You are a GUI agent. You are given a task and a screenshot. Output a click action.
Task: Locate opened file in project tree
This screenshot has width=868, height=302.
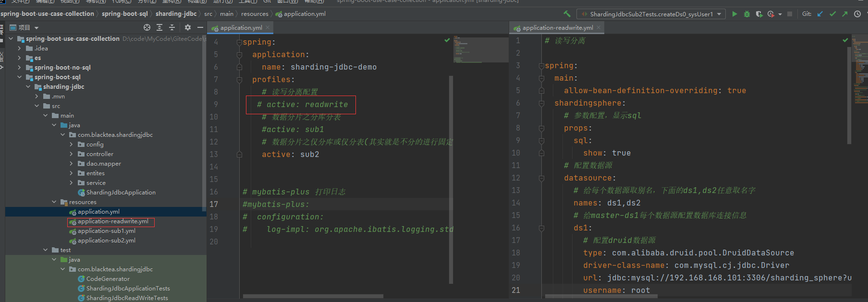(147, 27)
